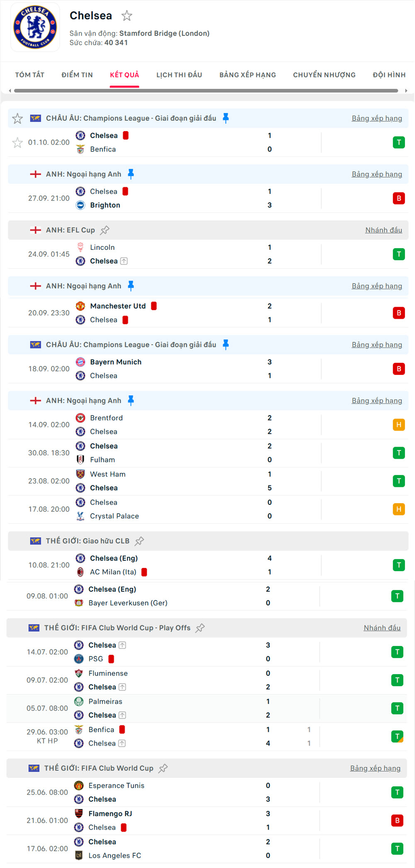
Task: Open the BẢNG XẾP HẠNG tab
Action: 247,75
